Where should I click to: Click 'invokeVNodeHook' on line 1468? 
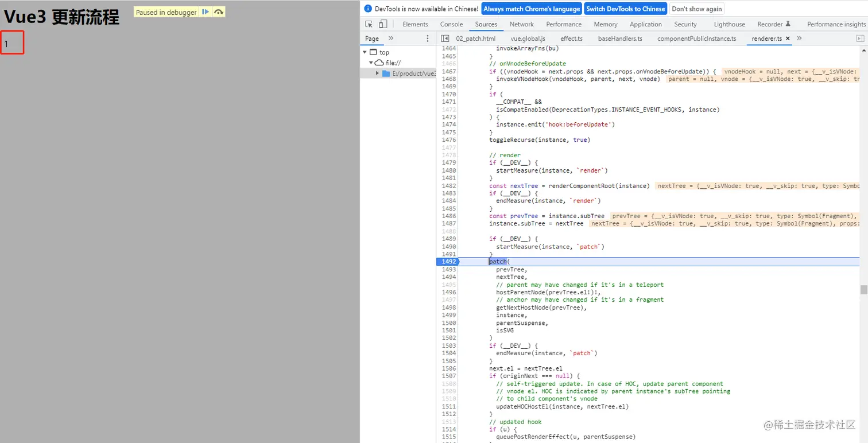tap(522, 79)
